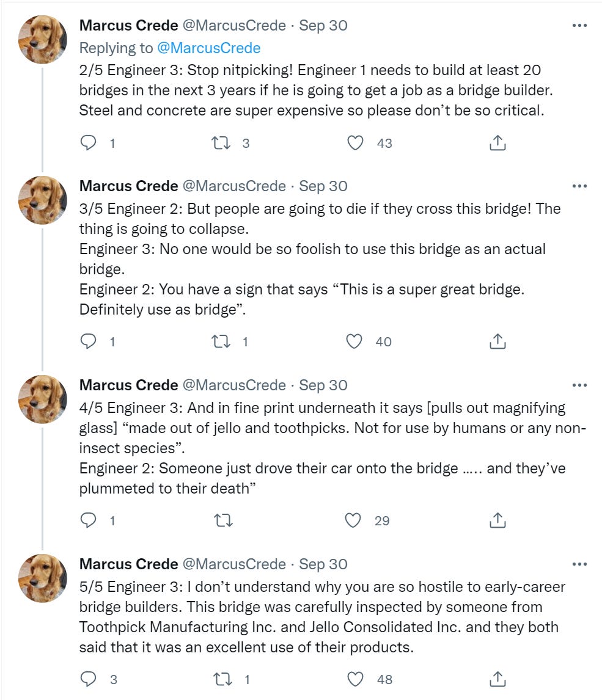
Task: Open the Sep 30 timestamp on 4/5 tweet
Action: coord(323,385)
